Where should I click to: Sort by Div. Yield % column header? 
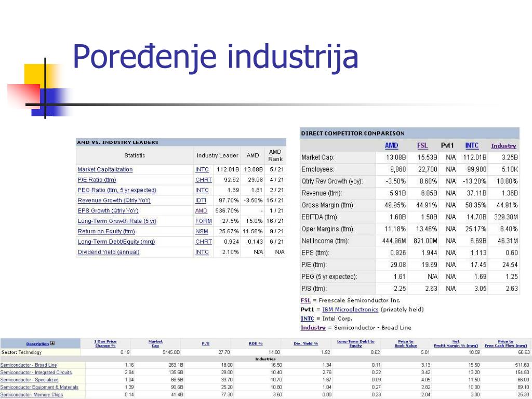point(305,344)
